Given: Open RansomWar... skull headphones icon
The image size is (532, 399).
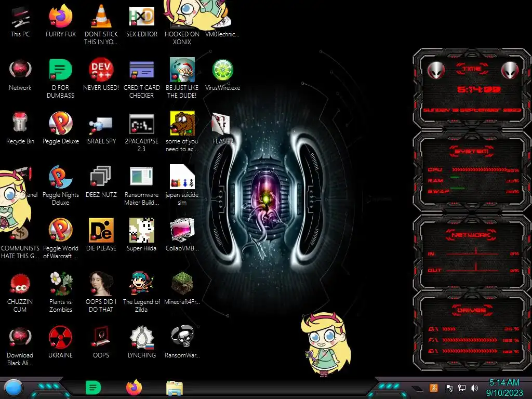Looking at the screenshot, I should click(x=182, y=342).
